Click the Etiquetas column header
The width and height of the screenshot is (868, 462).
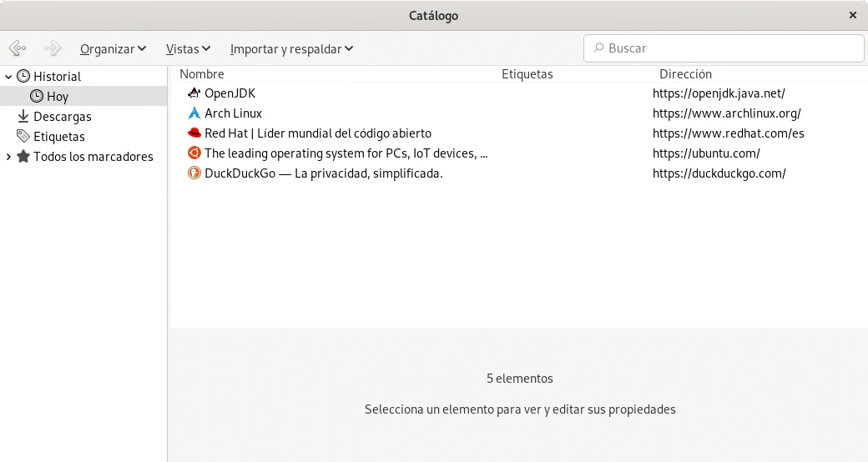pos(527,74)
